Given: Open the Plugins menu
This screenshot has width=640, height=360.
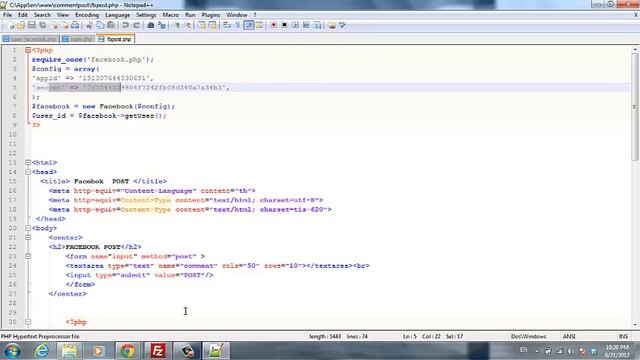Looking at the screenshot, I should [x=211, y=15].
